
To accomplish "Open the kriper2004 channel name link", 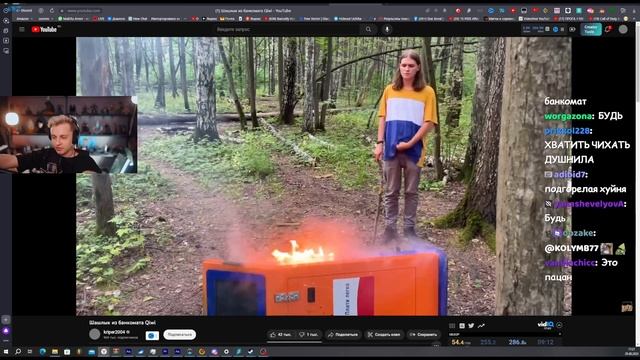I will pyautogui.click(x=115, y=332).
